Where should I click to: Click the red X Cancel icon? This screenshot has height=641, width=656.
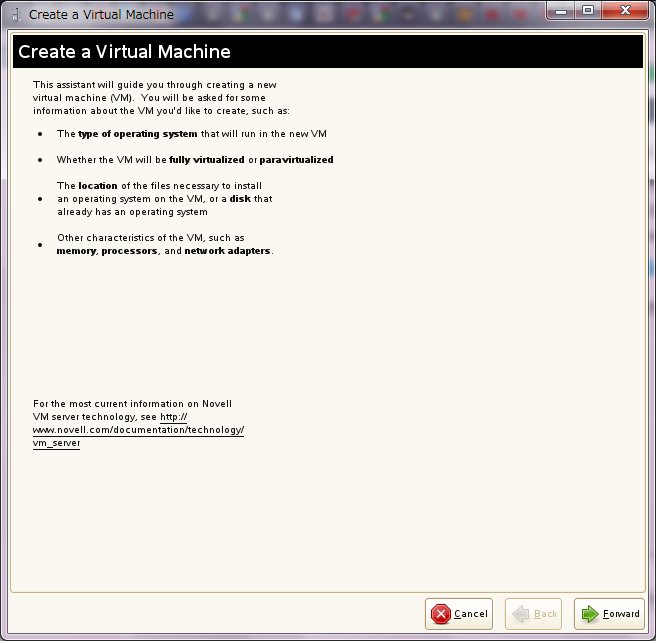tap(441, 614)
